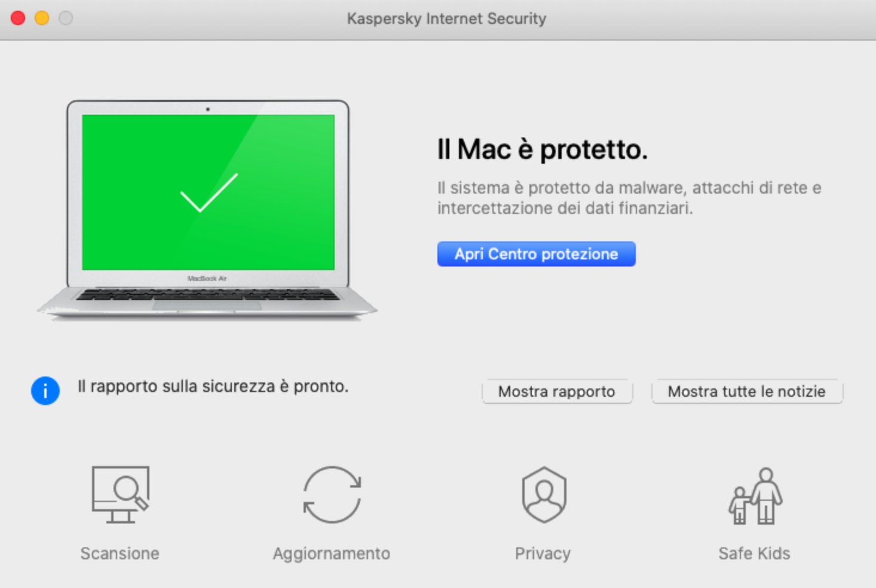
Task: Select the Aggiornamento text label
Action: point(332,553)
